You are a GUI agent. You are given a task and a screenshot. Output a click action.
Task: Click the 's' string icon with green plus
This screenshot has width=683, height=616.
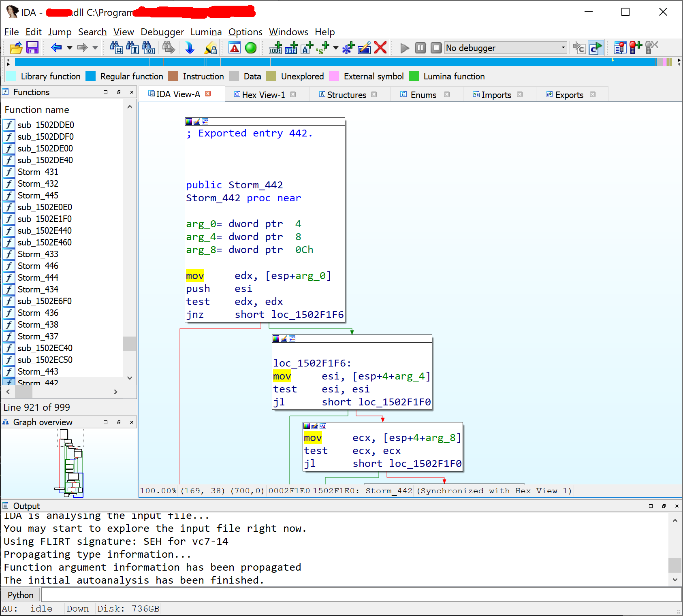click(323, 48)
